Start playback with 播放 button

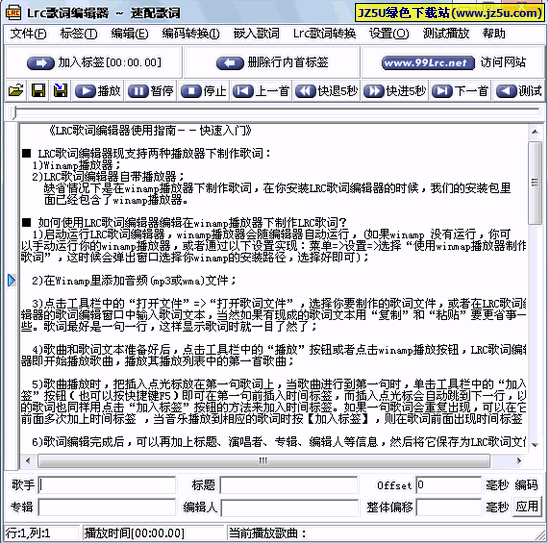98,91
